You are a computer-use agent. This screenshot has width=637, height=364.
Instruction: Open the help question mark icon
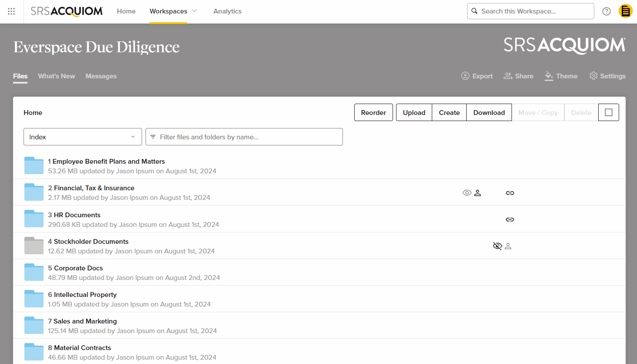607,11
